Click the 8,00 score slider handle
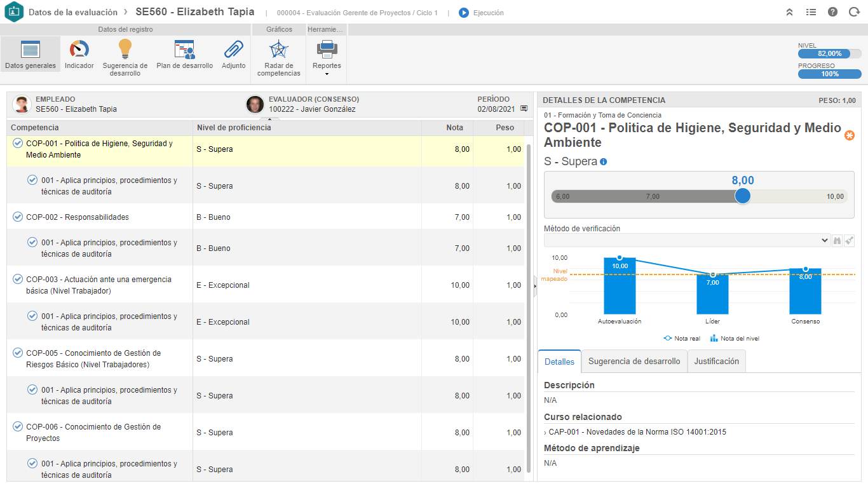This screenshot has height=488, width=868. coord(742,196)
